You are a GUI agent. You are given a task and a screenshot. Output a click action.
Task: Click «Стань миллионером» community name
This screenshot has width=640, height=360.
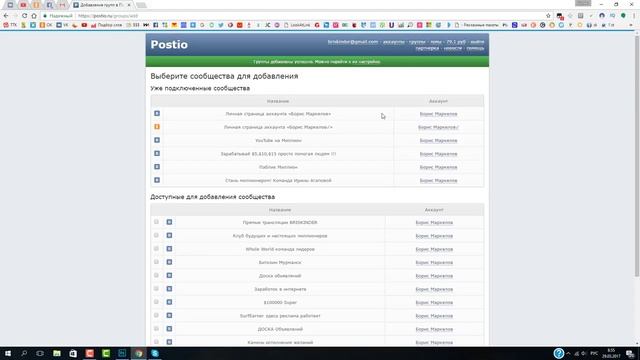pyautogui.click(x=278, y=180)
